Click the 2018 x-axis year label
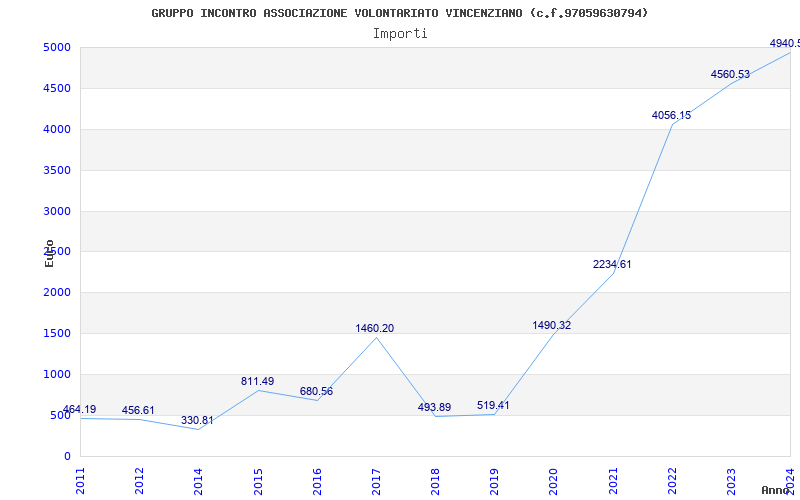Screen dimensions: 800x500 (435, 481)
